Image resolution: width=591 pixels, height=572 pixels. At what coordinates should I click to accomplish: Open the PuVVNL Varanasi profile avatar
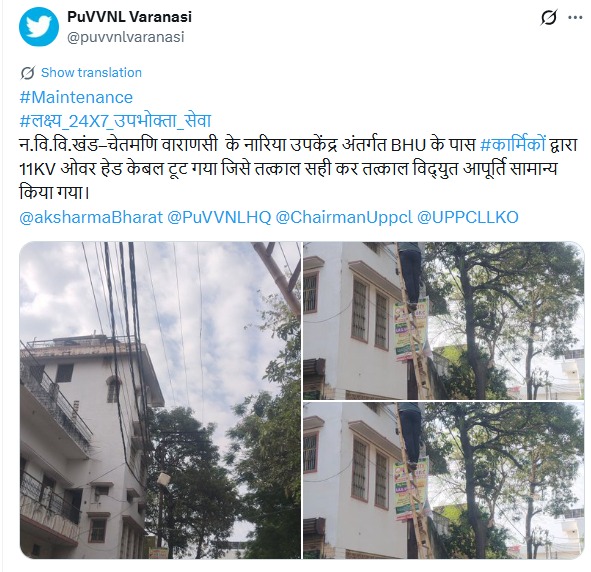(39, 26)
